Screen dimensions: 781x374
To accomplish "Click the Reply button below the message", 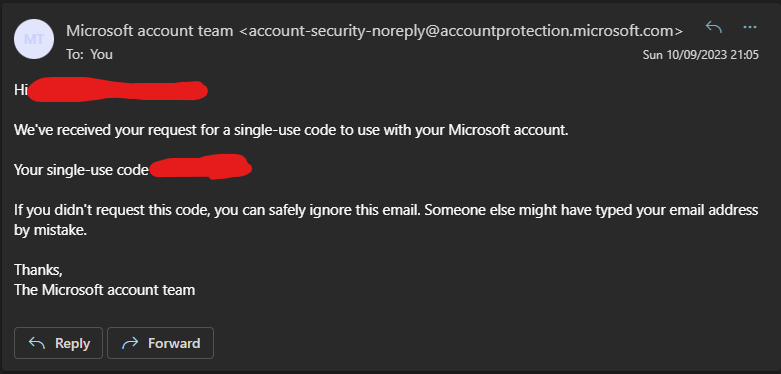I will (58, 343).
